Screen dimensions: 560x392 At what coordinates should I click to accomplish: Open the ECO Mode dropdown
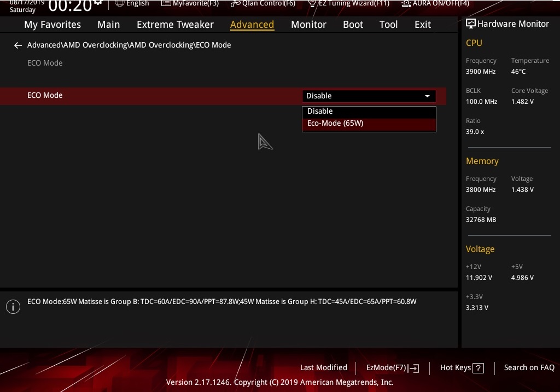tap(369, 96)
